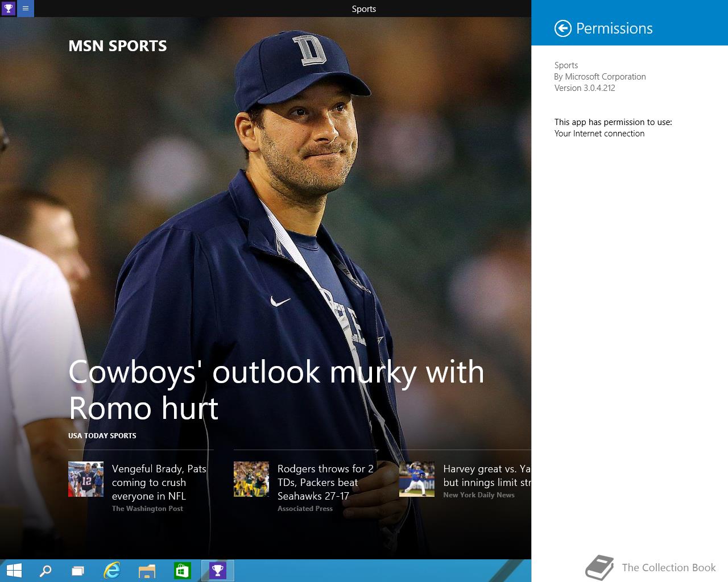Open Task View on the taskbar

(x=78, y=571)
